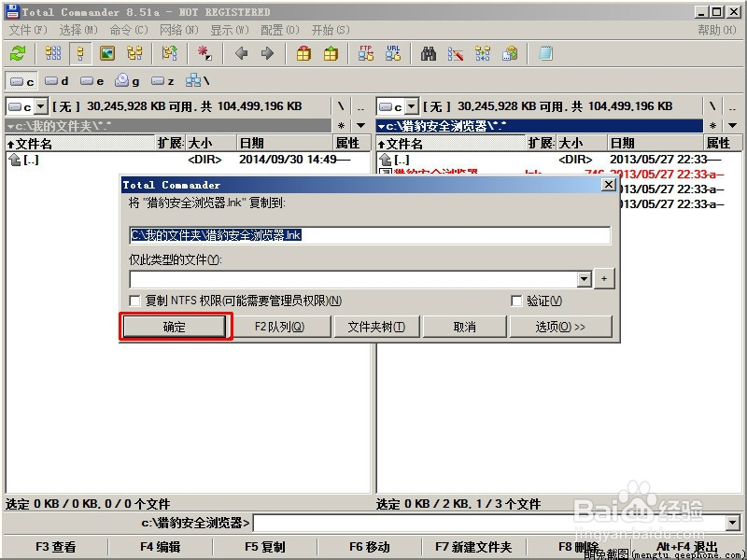Enable the Copy NTFS permissions checkbox
The height and width of the screenshot is (560, 747).
pos(134,301)
